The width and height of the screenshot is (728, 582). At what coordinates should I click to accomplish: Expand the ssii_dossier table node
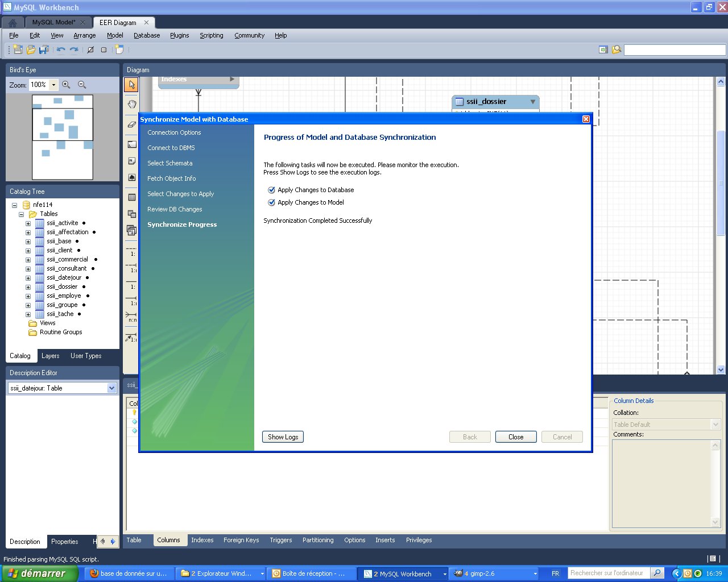pyautogui.click(x=28, y=287)
